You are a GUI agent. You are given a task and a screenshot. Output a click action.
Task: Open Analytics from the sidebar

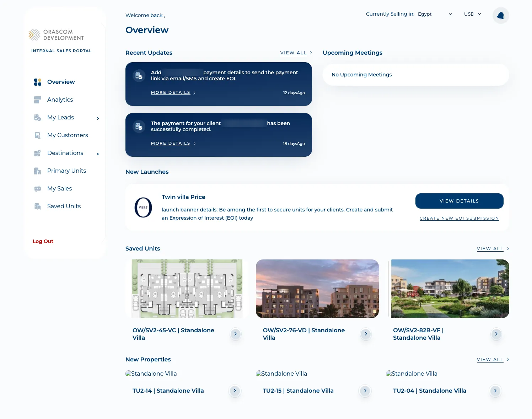point(60,100)
